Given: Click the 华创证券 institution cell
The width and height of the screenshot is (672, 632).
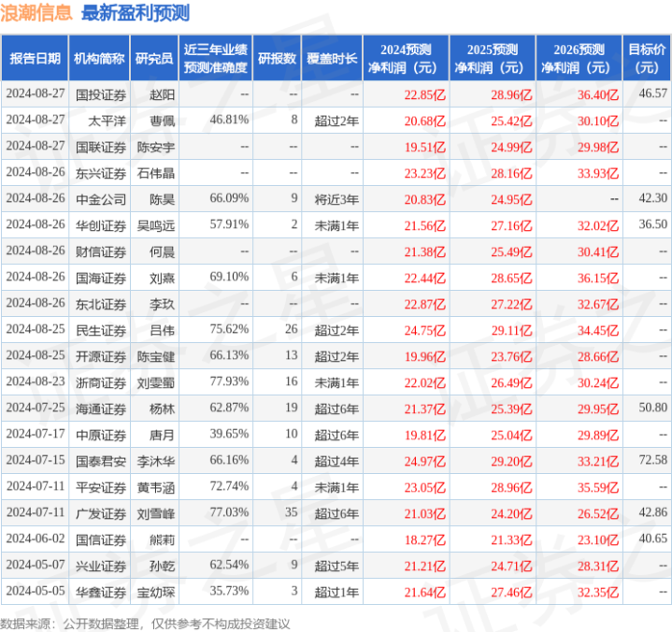Looking at the screenshot, I should point(101,225).
